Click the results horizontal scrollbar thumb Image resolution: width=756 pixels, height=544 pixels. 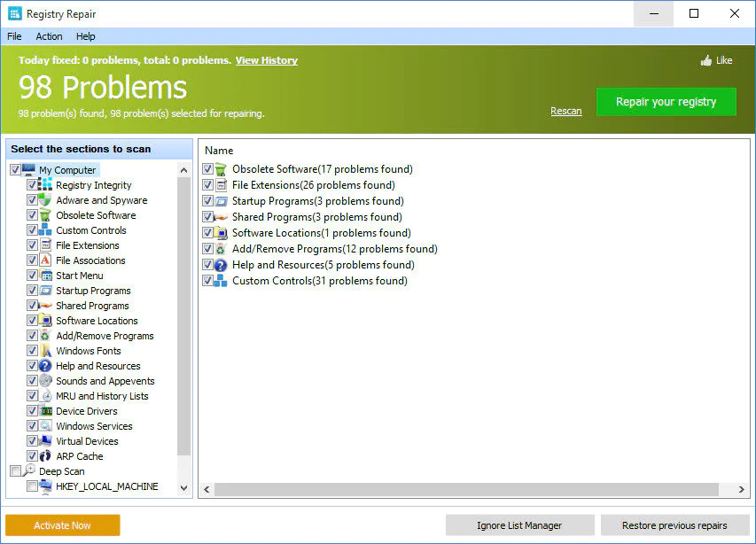(x=466, y=490)
